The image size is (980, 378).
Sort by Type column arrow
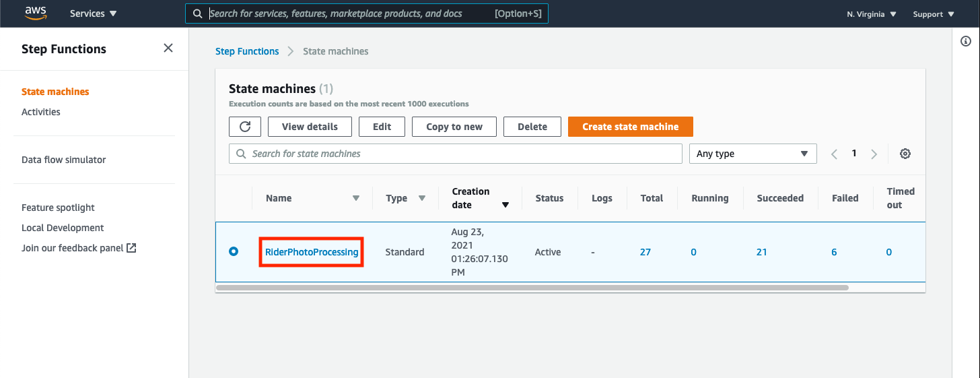pos(422,198)
